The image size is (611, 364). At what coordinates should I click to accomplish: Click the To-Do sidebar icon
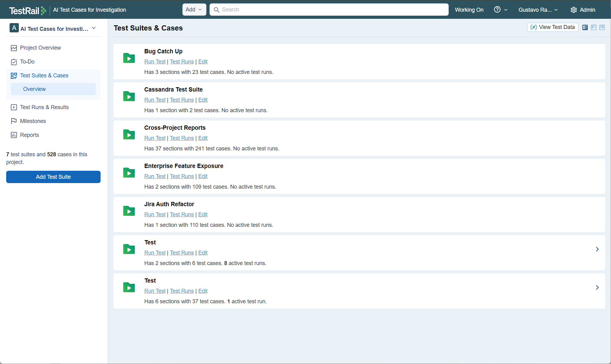pyautogui.click(x=14, y=62)
